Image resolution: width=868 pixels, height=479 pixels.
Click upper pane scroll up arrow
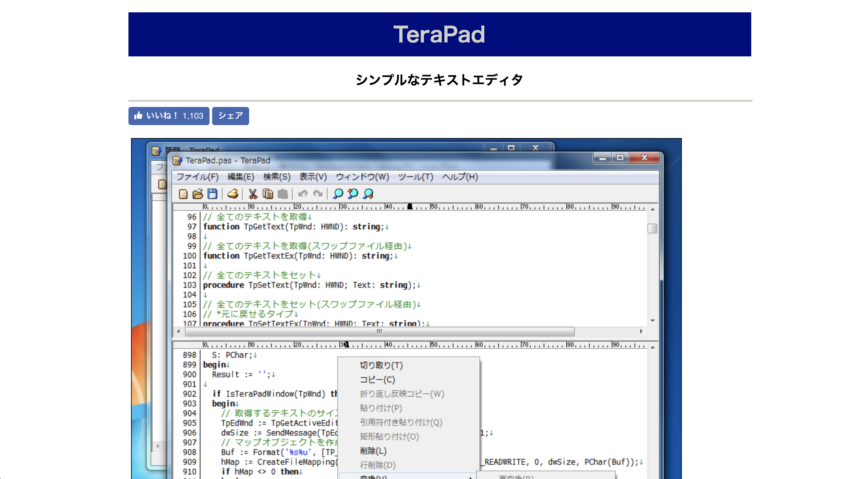pos(652,209)
